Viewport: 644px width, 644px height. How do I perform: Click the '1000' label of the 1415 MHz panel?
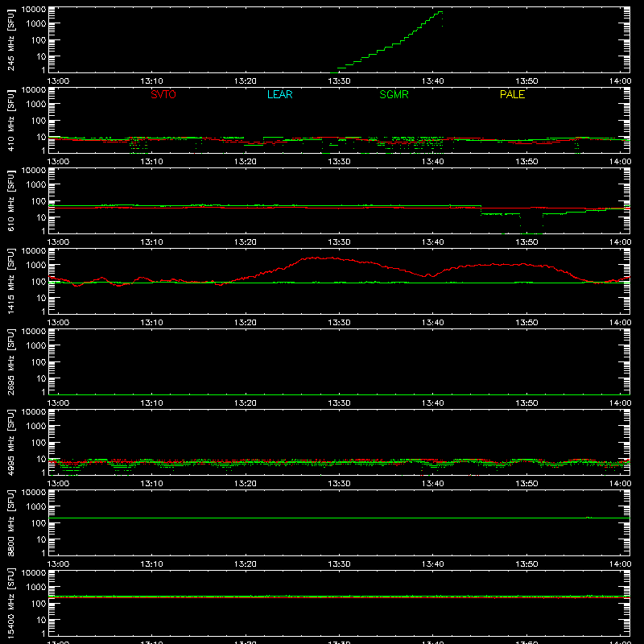coord(36,266)
